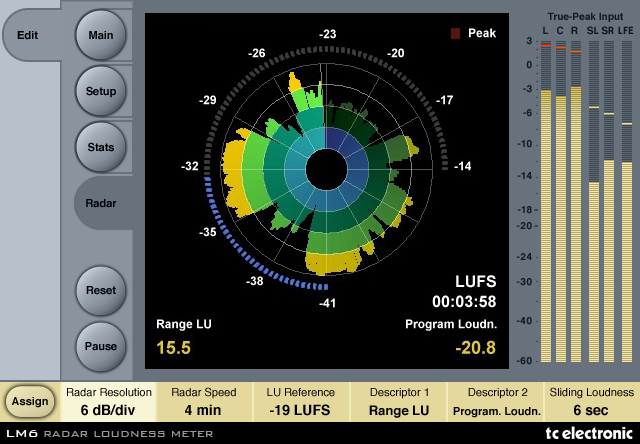
Task: Click the Assign button
Action: (30, 402)
